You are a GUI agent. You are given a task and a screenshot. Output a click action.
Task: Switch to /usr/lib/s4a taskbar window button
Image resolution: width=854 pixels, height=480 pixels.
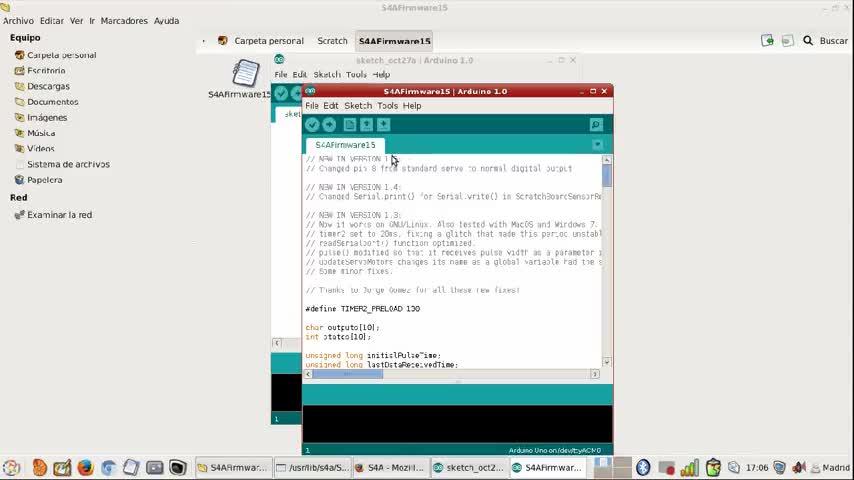click(x=312, y=467)
